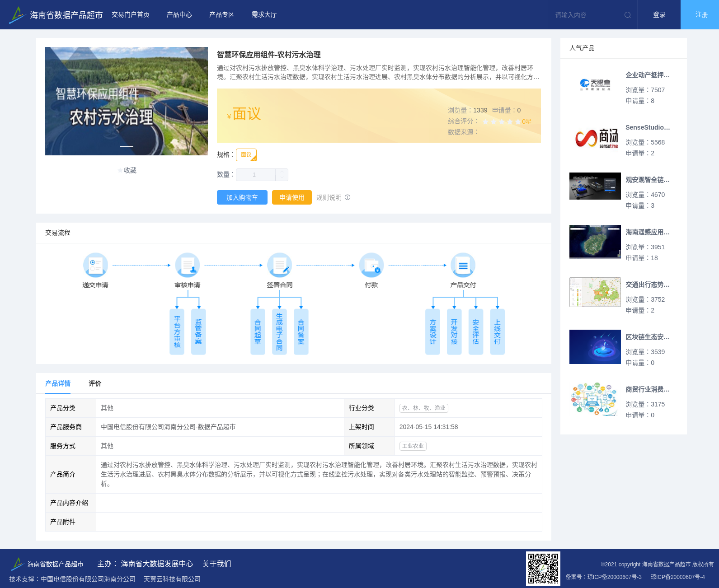Click the 监管备案 sub-step box
Viewport: 719px width, 588px height.
198,332
